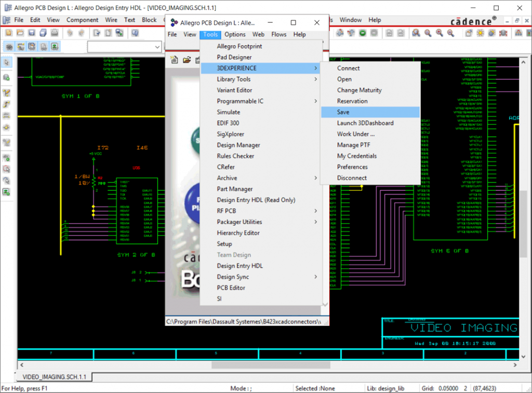The width and height of the screenshot is (532, 393).
Task: Click Disconnect in the 3DEXPERIENCE submenu
Action: 352,178
